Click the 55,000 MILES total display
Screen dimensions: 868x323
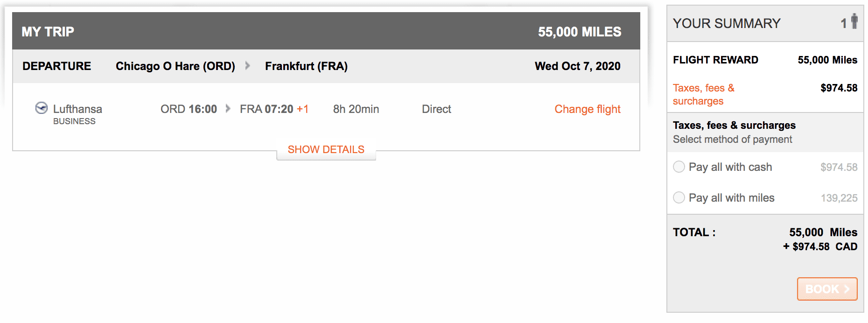(x=579, y=31)
